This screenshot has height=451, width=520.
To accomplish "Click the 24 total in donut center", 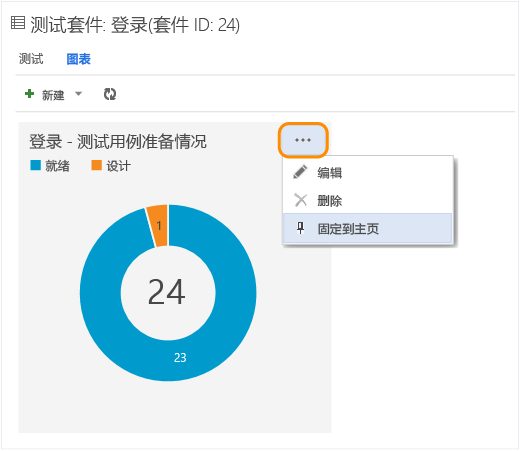I will [x=167, y=292].
